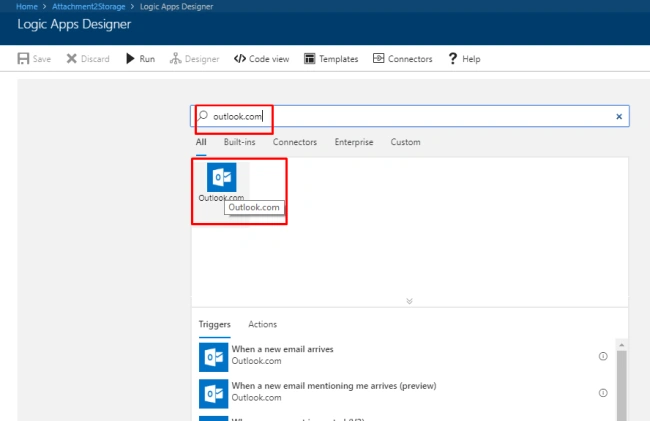
Task: Open the Custom filter tab
Action: coord(405,142)
